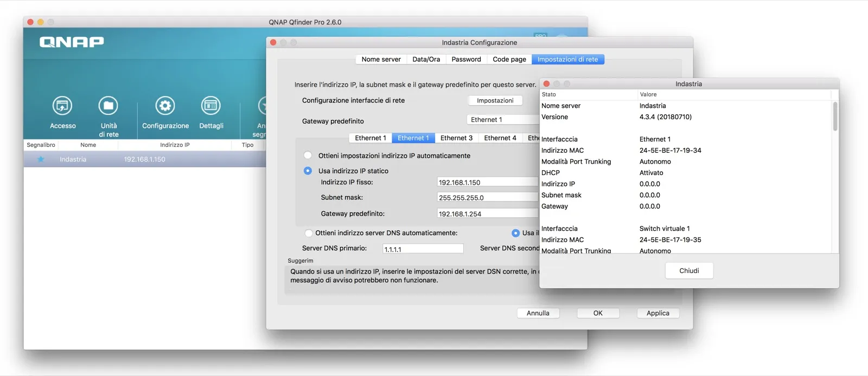Select Ottieni indirizzo server DNS automaticamente
Image resolution: width=868 pixels, height=376 pixels.
(x=308, y=233)
